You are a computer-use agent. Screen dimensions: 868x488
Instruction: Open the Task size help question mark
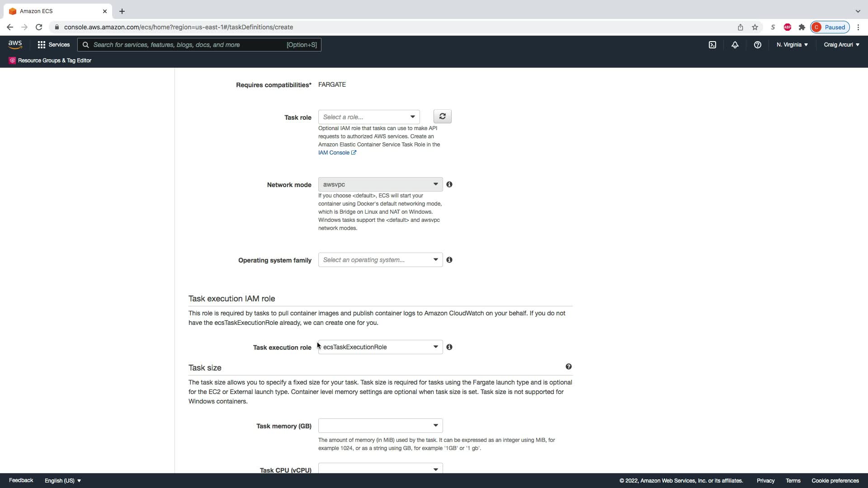coord(568,366)
